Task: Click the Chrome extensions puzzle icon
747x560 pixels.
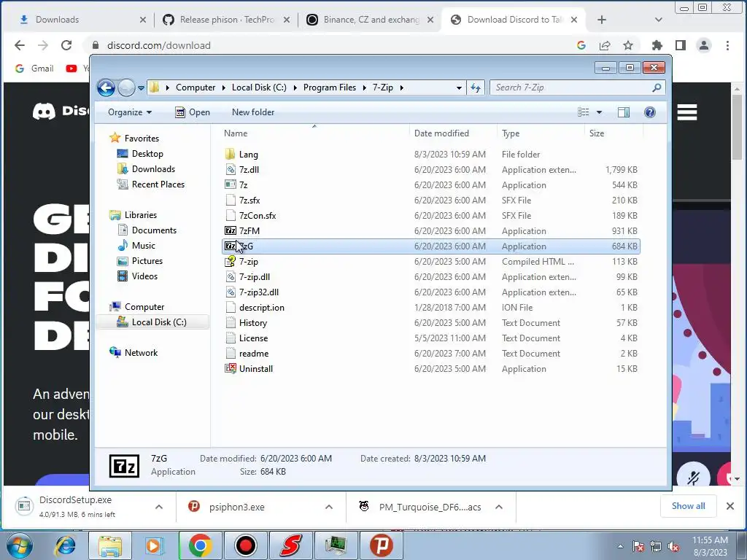Action: (x=657, y=45)
